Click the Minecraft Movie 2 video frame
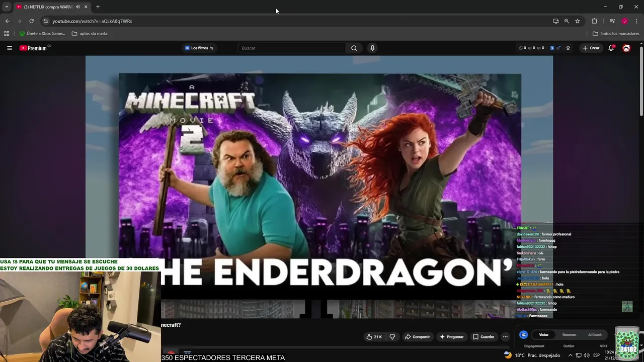This screenshot has width=644, height=362. pos(319,186)
